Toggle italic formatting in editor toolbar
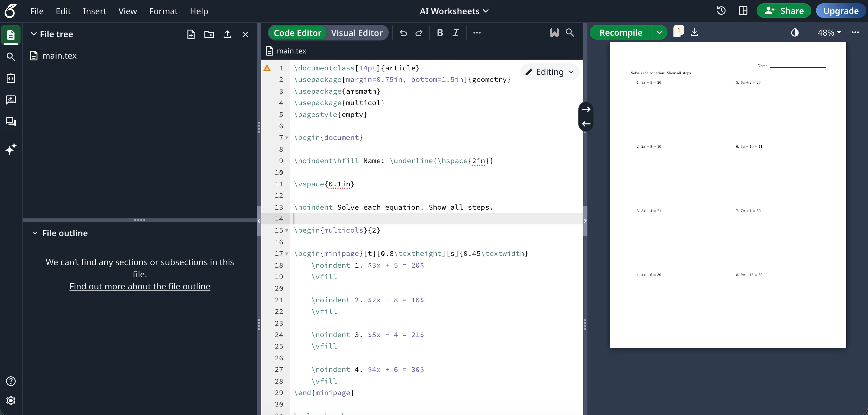Screen dimensions: 868x415 [x=455, y=33]
